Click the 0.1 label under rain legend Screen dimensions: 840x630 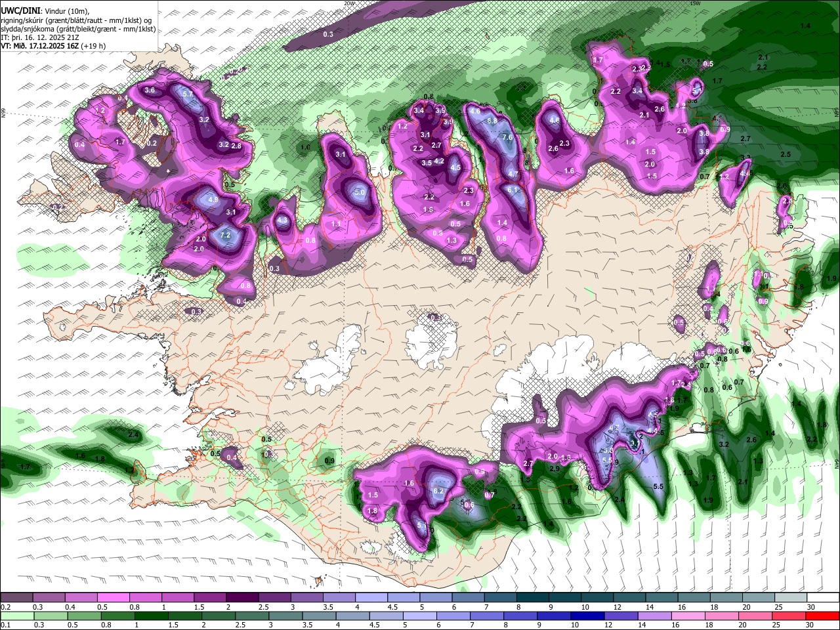(6, 625)
